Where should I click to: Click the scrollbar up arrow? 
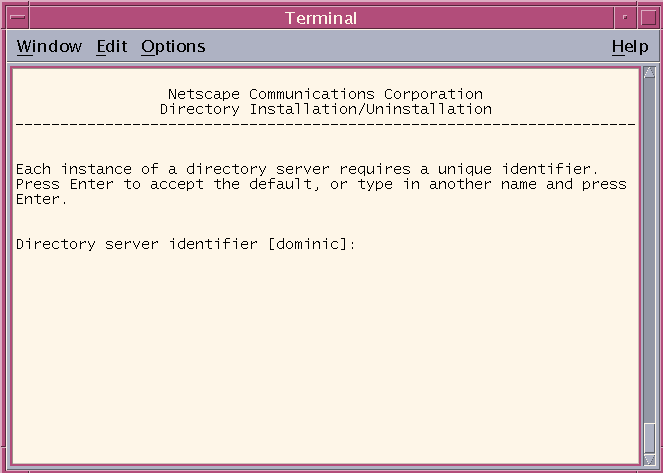click(649, 72)
